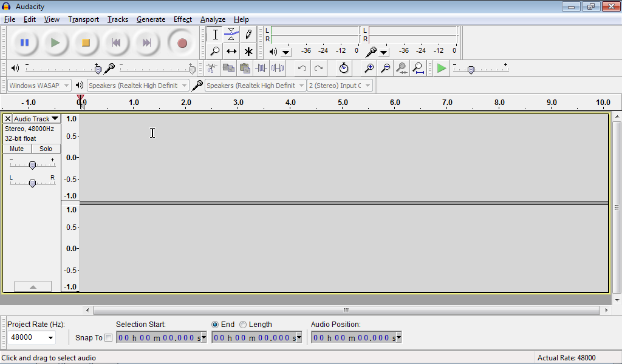Viewport: 622px width, 364px height.
Task: Click the Stop button
Action: [86, 43]
